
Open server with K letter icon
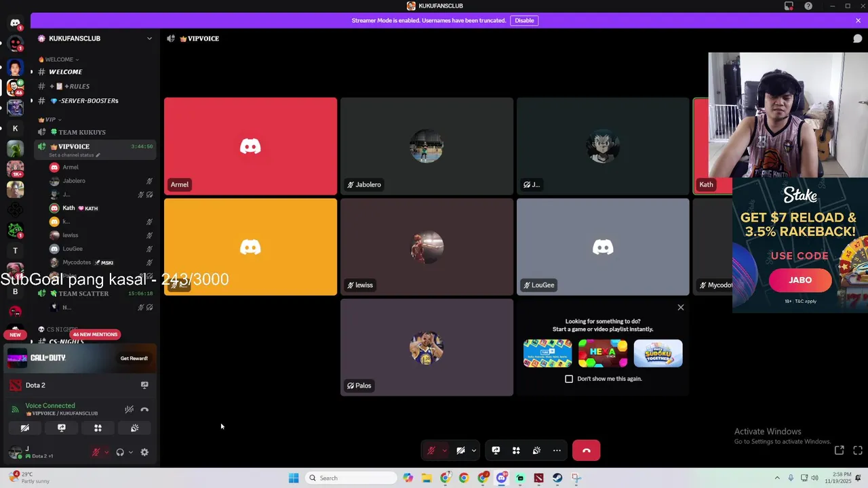coord(15,128)
